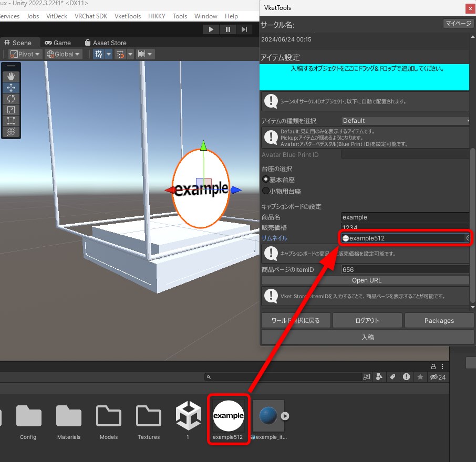
Task: Click the Open URL button
Action: pos(367,280)
